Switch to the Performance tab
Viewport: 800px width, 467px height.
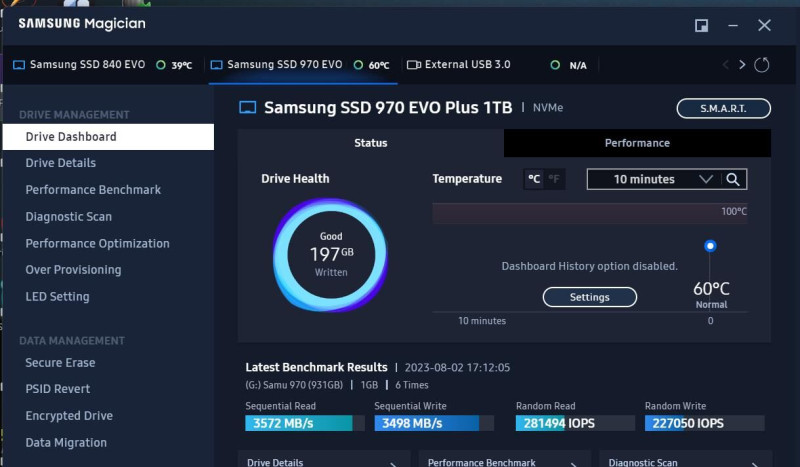point(637,143)
